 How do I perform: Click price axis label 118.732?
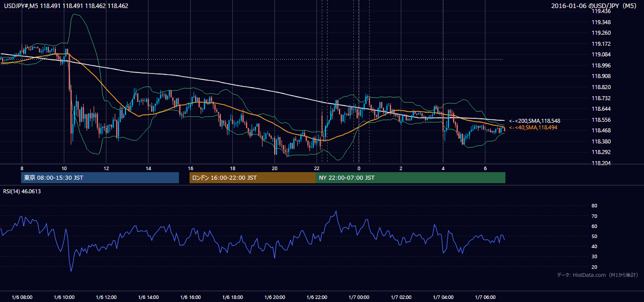pyautogui.click(x=601, y=98)
